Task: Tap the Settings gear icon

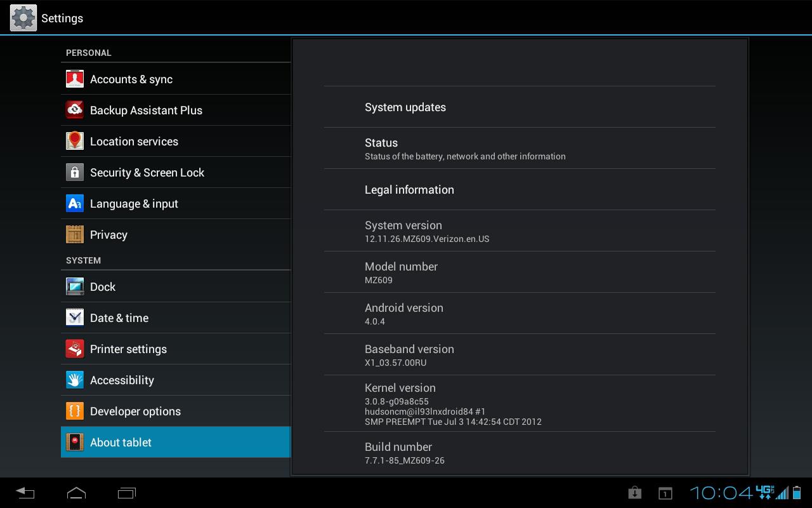Action: pos(23,18)
